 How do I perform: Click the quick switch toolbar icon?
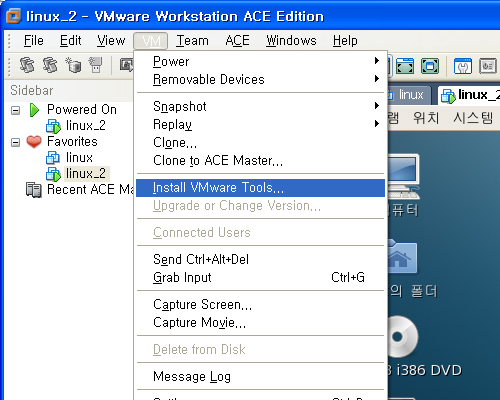click(430, 66)
